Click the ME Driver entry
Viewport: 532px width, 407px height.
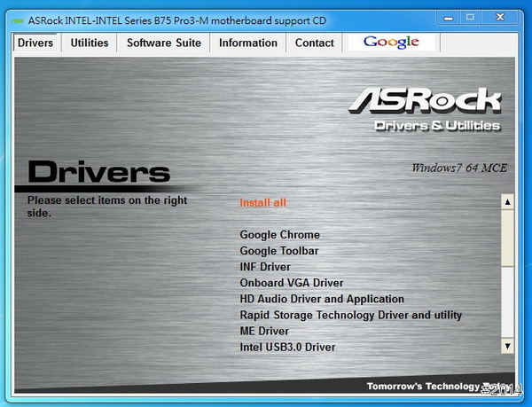(264, 331)
